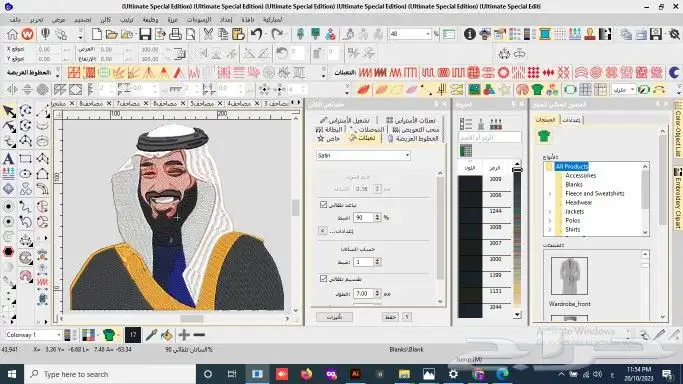Switch the thread panel to list view icon
This screenshot has width=683, height=384.
coord(466,124)
